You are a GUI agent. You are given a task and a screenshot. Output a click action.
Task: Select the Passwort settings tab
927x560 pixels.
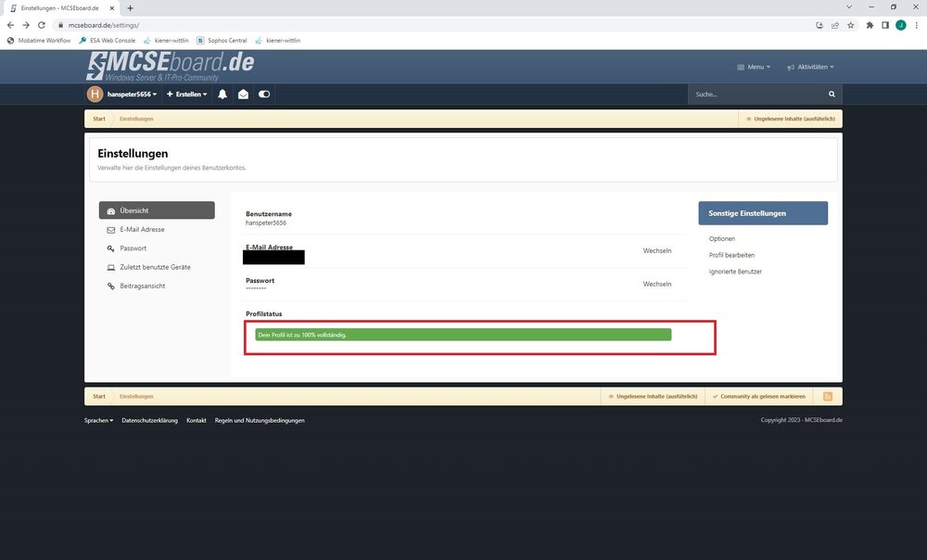[x=133, y=248]
